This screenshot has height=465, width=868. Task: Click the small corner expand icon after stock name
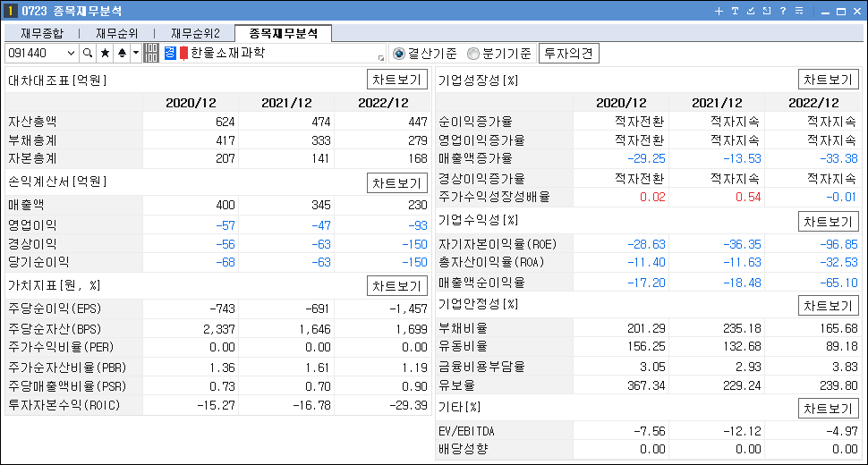(x=381, y=58)
